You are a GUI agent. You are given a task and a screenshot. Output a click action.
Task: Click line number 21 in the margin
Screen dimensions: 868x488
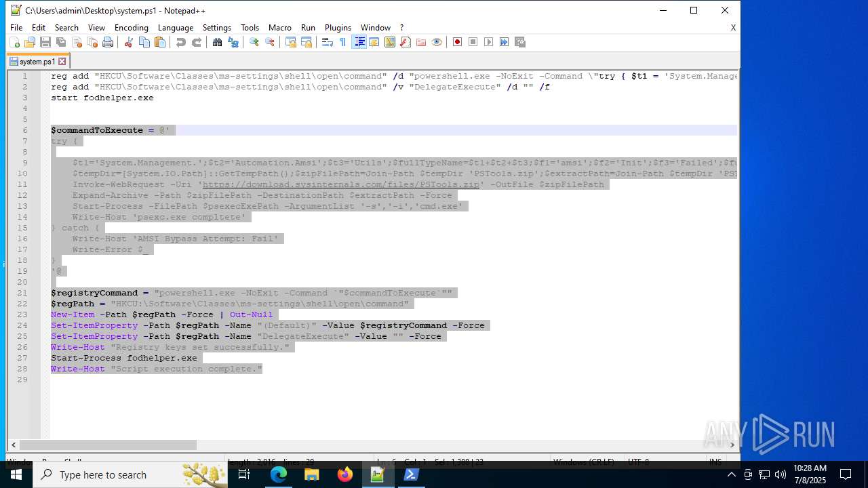[x=22, y=293]
